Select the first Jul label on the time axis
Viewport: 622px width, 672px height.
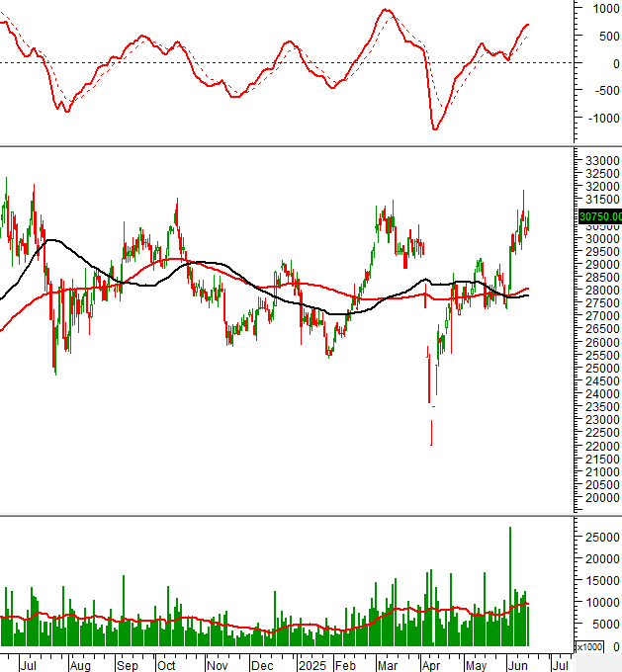click(x=29, y=665)
